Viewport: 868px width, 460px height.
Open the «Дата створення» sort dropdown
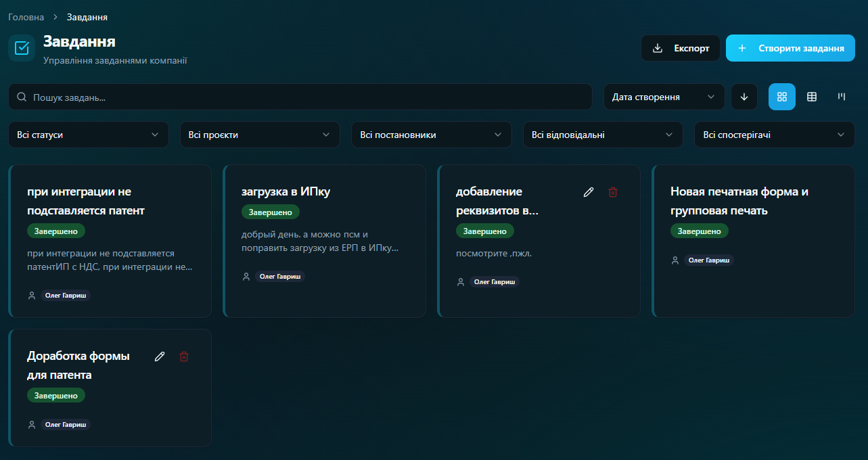click(x=663, y=97)
